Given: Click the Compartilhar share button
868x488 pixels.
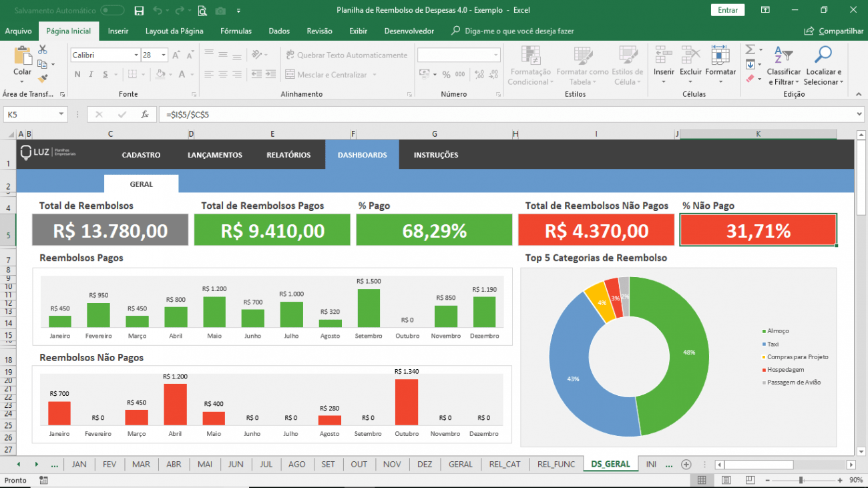Looking at the screenshot, I should click(x=834, y=31).
